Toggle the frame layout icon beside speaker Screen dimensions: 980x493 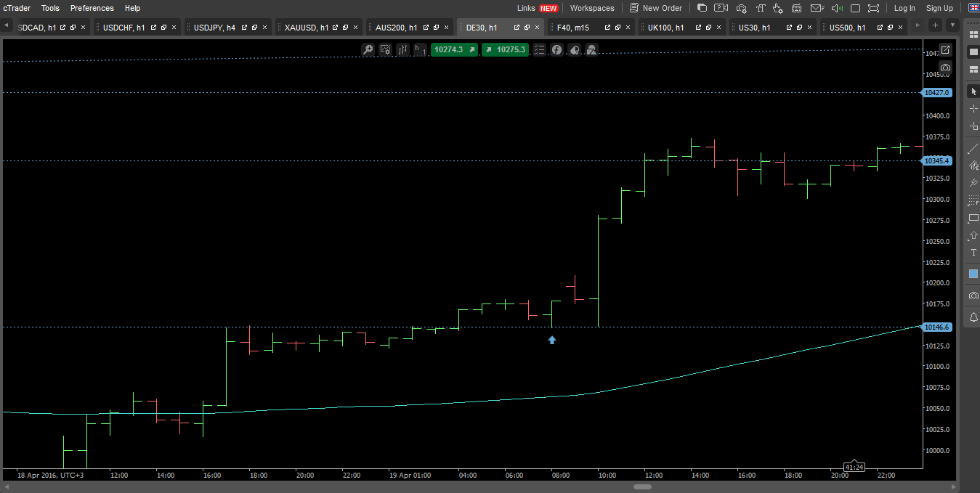(856, 8)
